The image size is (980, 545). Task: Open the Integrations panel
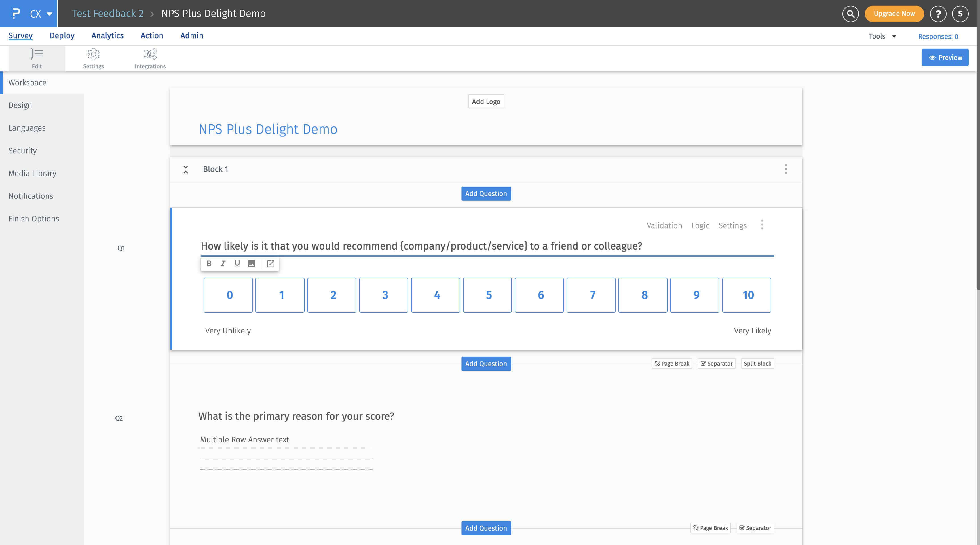[150, 58]
